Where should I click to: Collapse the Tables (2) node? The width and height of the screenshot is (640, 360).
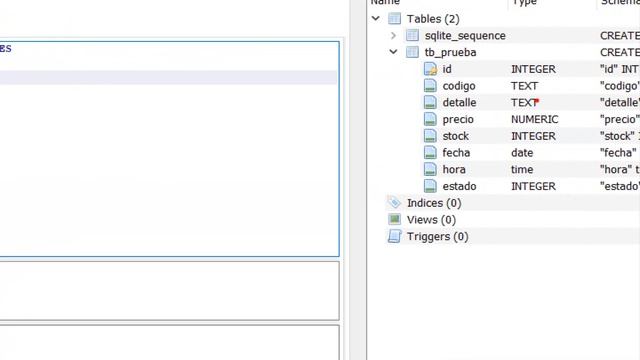coord(376,18)
